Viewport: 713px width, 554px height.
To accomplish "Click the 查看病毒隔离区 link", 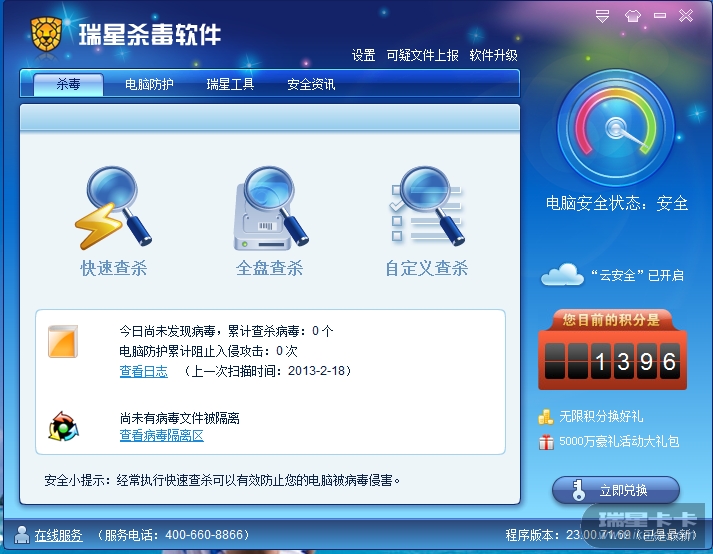I will coord(161,435).
